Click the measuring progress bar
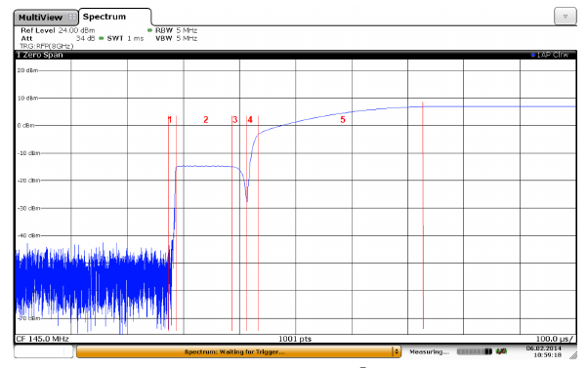The width and height of the screenshot is (588, 368). coord(475,351)
